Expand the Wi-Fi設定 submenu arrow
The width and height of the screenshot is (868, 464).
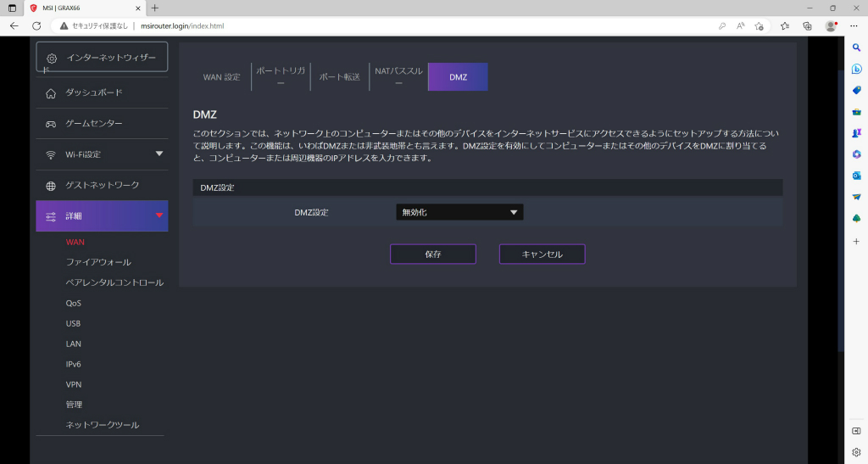tap(159, 154)
